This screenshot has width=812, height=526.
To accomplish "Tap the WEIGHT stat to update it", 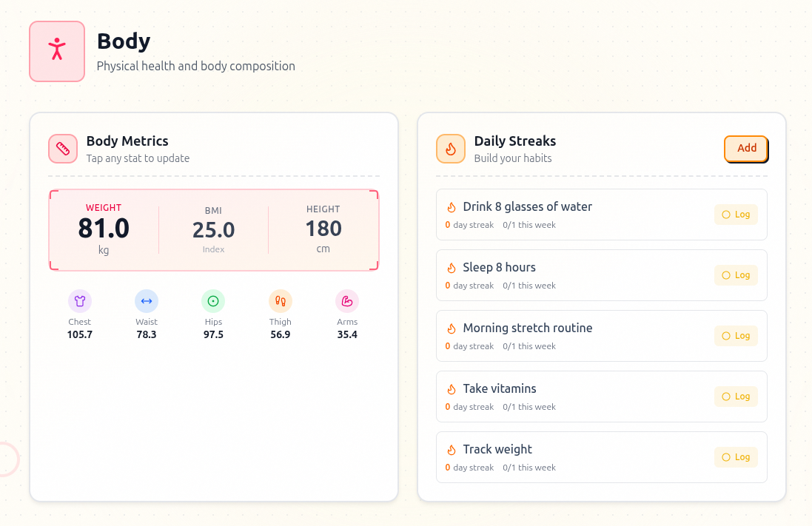I will click(x=104, y=229).
